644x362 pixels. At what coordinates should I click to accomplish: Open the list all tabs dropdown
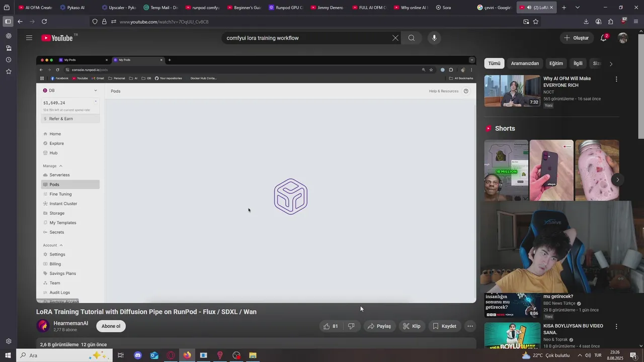click(x=578, y=8)
